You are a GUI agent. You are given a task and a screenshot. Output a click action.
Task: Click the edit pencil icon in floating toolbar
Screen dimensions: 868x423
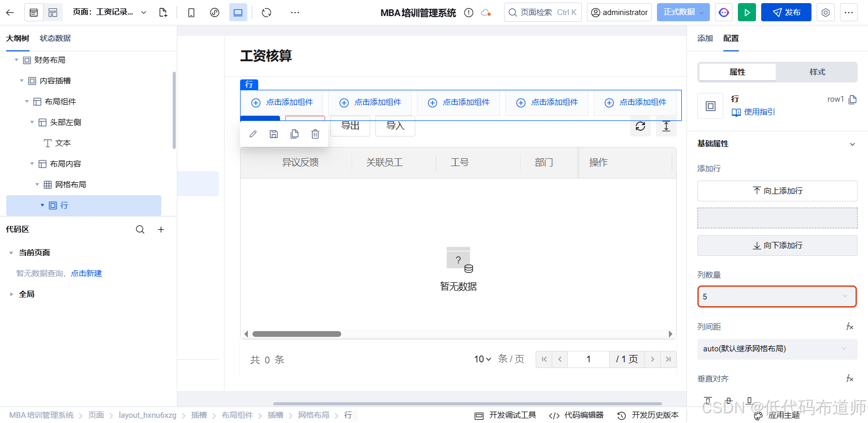coord(253,134)
